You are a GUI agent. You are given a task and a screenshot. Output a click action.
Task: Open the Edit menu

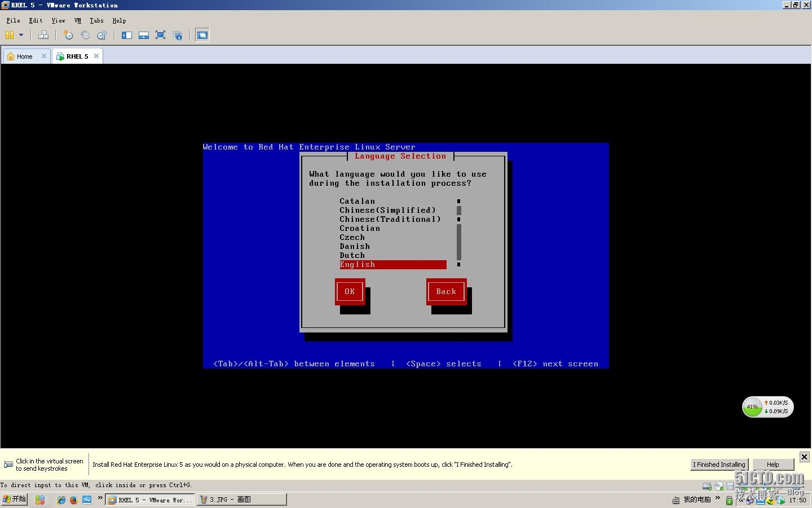tap(36, 20)
